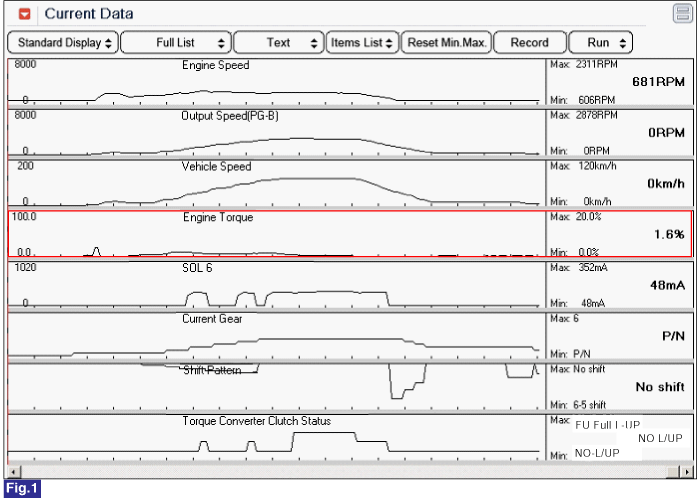
Task: Click the 0km/h current vehicle speed value
Action: pyautogui.click(x=666, y=184)
